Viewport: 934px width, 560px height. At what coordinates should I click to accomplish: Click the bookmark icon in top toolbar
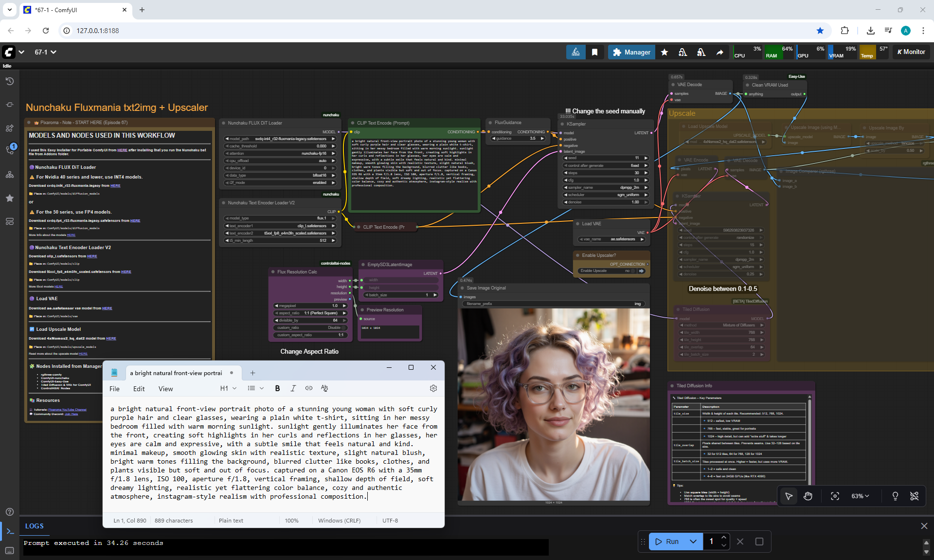(x=594, y=52)
